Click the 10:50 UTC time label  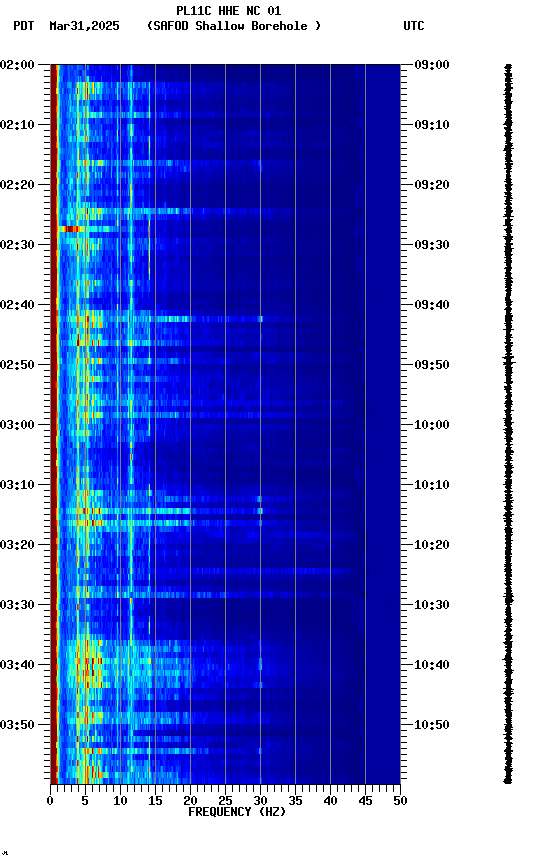pyautogui.click(x=432, y=725)
